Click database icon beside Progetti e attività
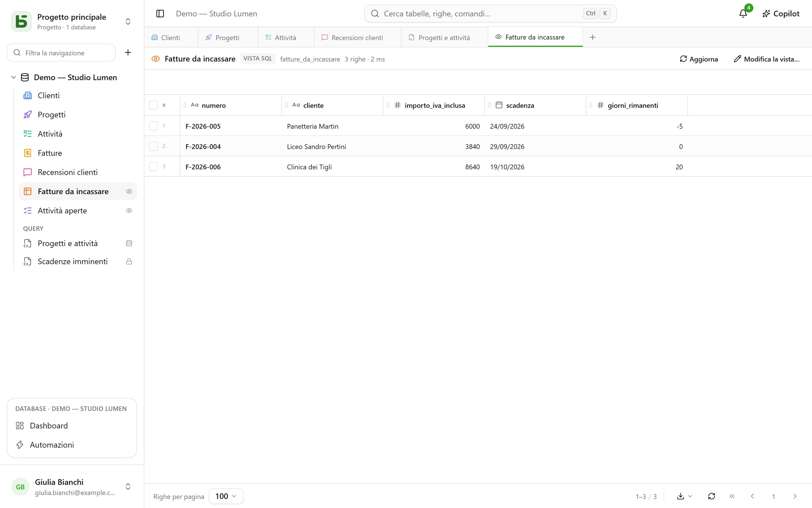The height and width of the screenshot is (508, 812). click(x=129, y=243)
